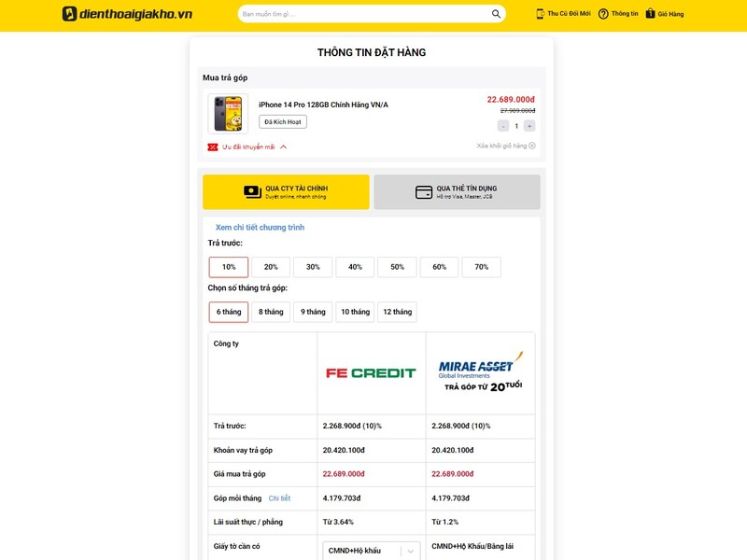This screenshot has height=560, width=747.
Task: Click the search magnifier icon
Action: click(496, 14)
